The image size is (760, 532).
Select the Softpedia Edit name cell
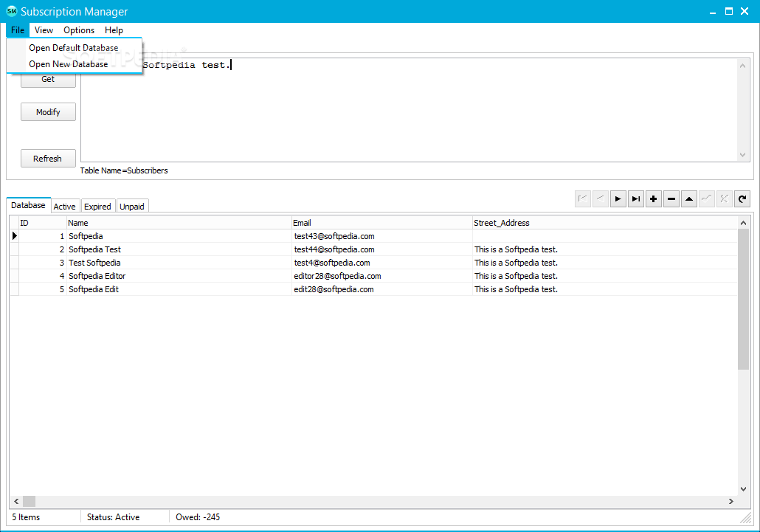179,289
